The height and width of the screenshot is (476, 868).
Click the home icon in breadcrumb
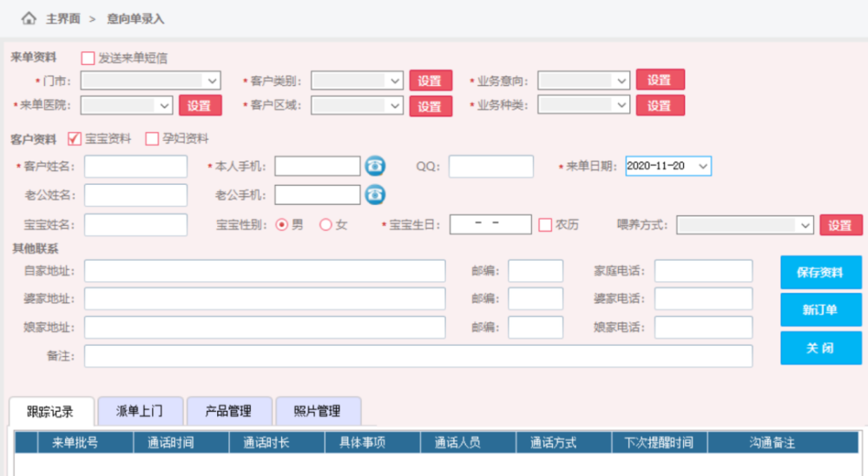coord(29,18)
